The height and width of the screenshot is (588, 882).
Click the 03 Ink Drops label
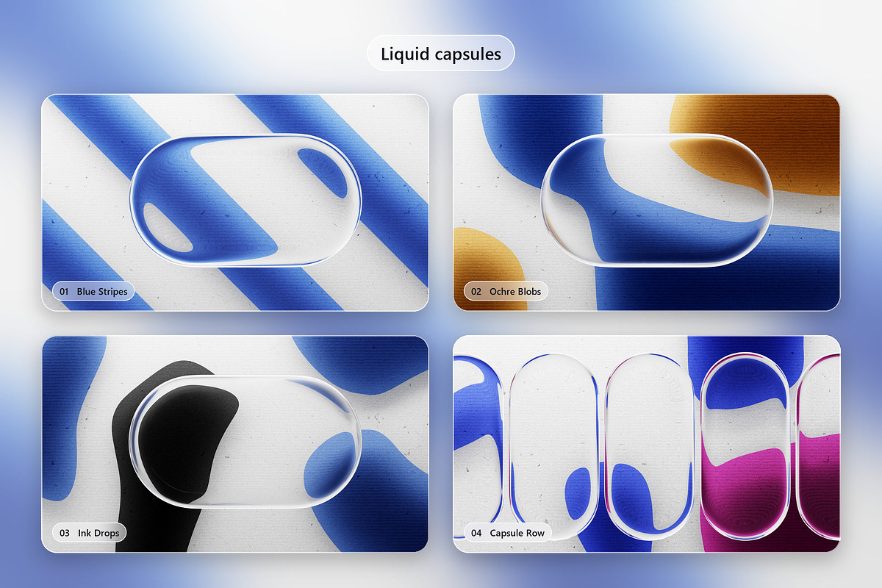(89, 532)
